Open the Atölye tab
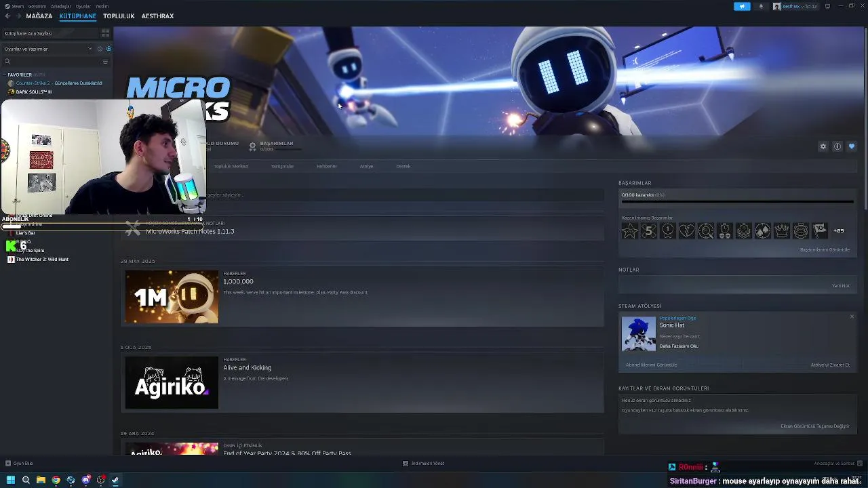Screen dimensions: 868x488 pos(366,166)
